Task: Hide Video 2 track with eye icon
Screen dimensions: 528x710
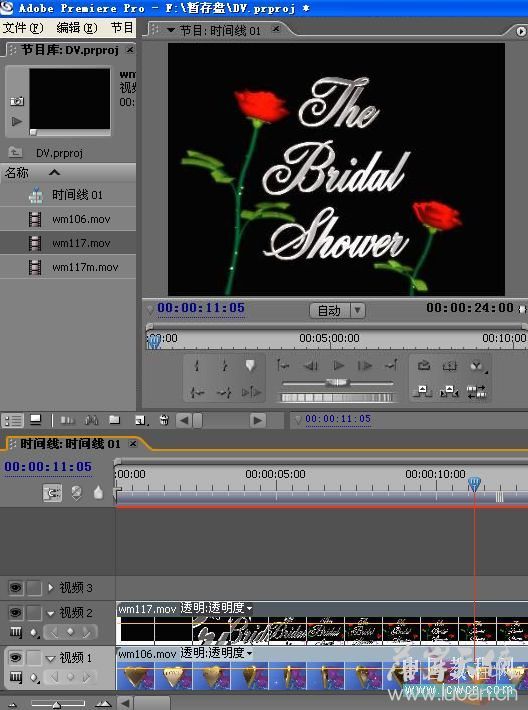Action: pos(15,613)
